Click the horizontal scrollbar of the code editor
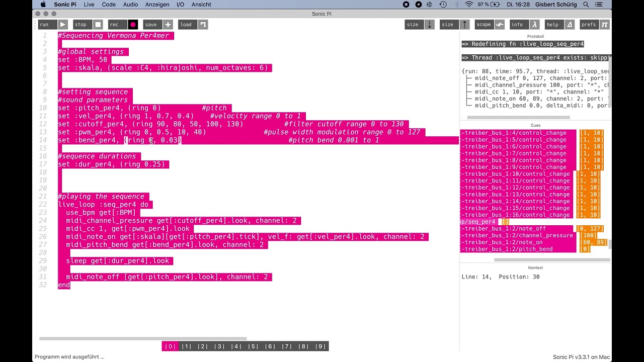Image resolution: width=644 pixels, height=362 pixels. (143, 338)
